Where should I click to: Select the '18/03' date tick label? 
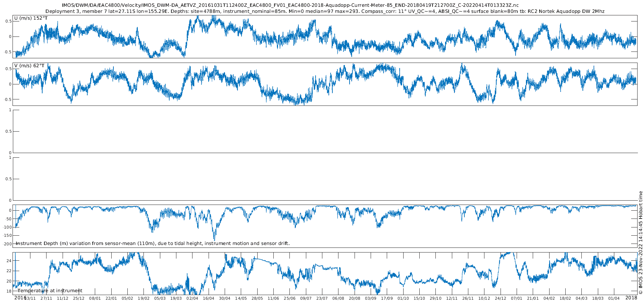(598, 298)
